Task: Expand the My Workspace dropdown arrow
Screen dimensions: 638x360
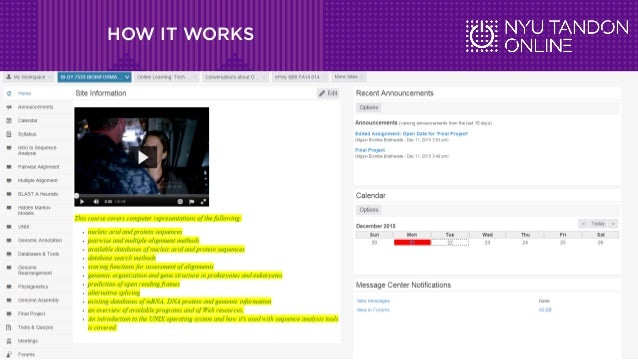Action: [x=50, y=77]
